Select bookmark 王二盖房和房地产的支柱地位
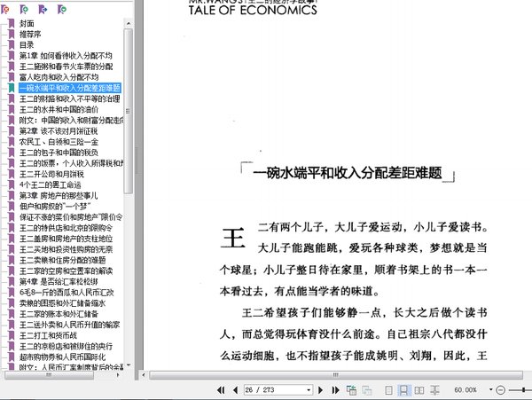The image size is (532, 400). click(x=66, y=239)
